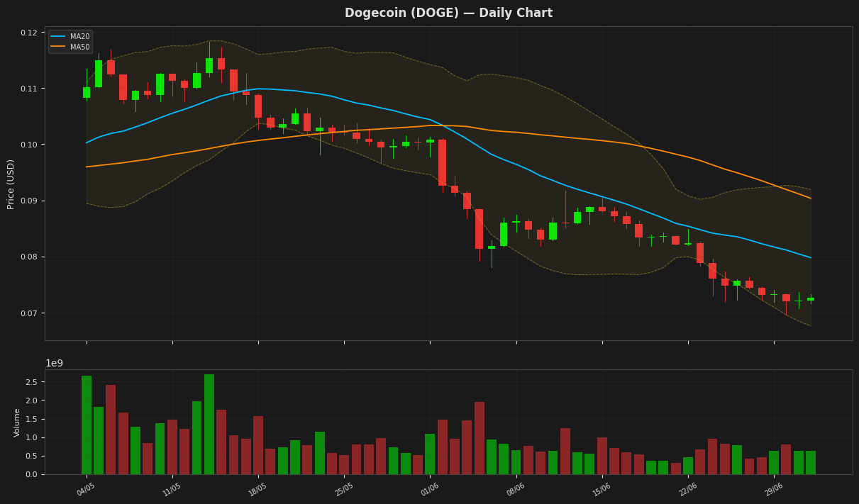Click the 1.0 volume axis tick label
This screenshot has height=504, width=859.
pos(31,437)
